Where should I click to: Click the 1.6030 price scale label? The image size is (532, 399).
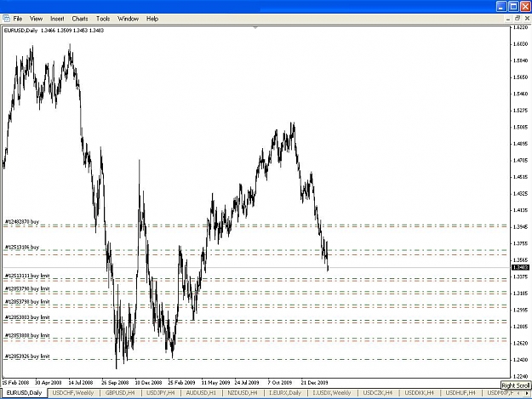pos(521,43)
